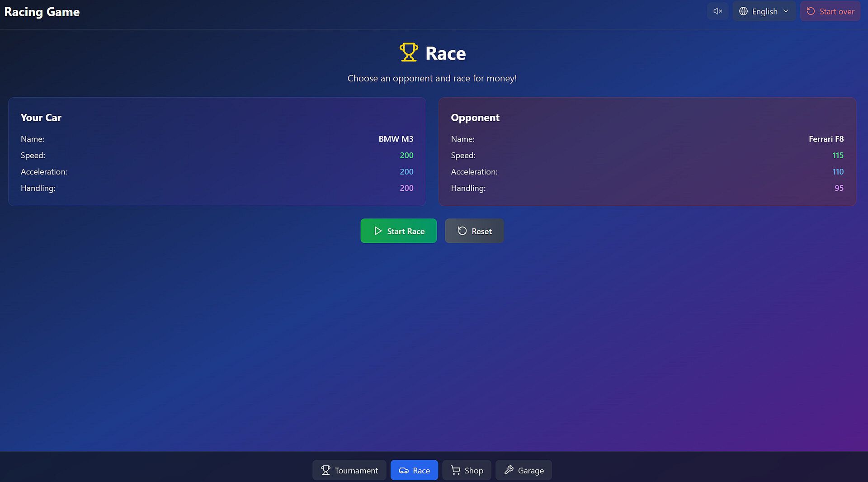
Task: Click the opponent's Acceleration value 110
Action: click(838, 172)
